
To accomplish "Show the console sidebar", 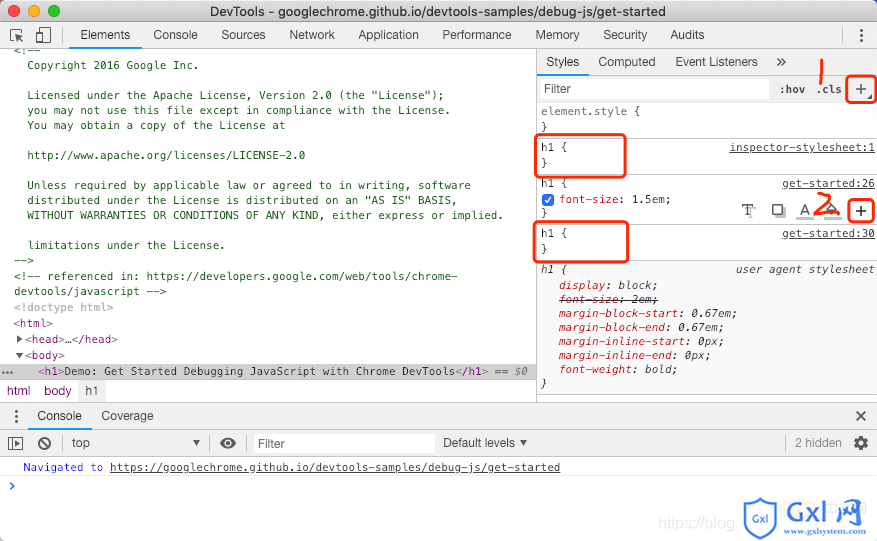I will tap(16, 444).
